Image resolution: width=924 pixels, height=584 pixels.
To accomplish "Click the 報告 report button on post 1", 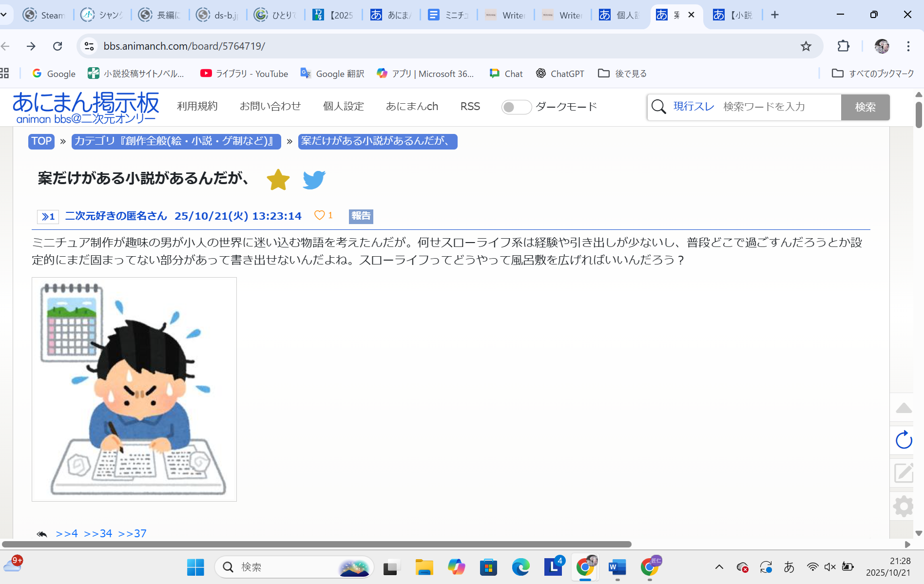I will (361, 216).
